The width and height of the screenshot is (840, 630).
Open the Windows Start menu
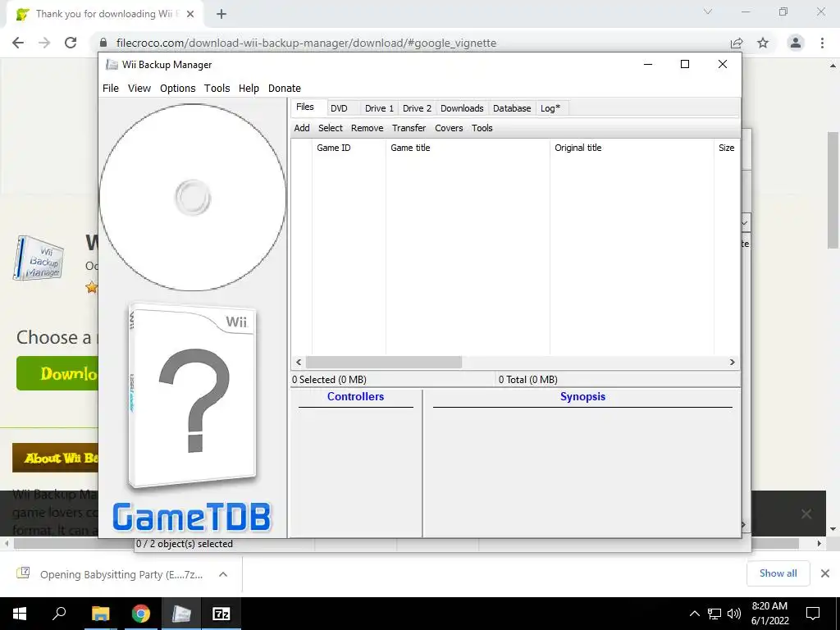tap(20, 614)
